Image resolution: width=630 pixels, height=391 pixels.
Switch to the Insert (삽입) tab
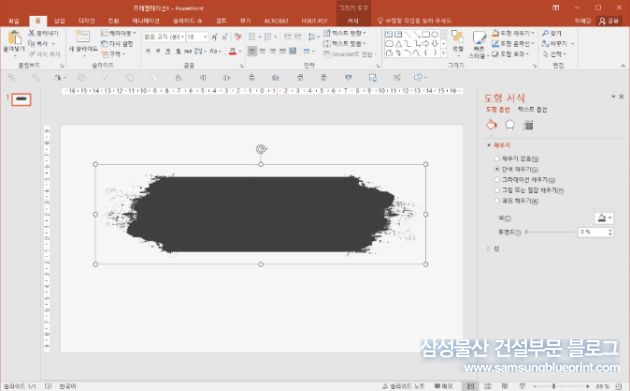(59, 21)
